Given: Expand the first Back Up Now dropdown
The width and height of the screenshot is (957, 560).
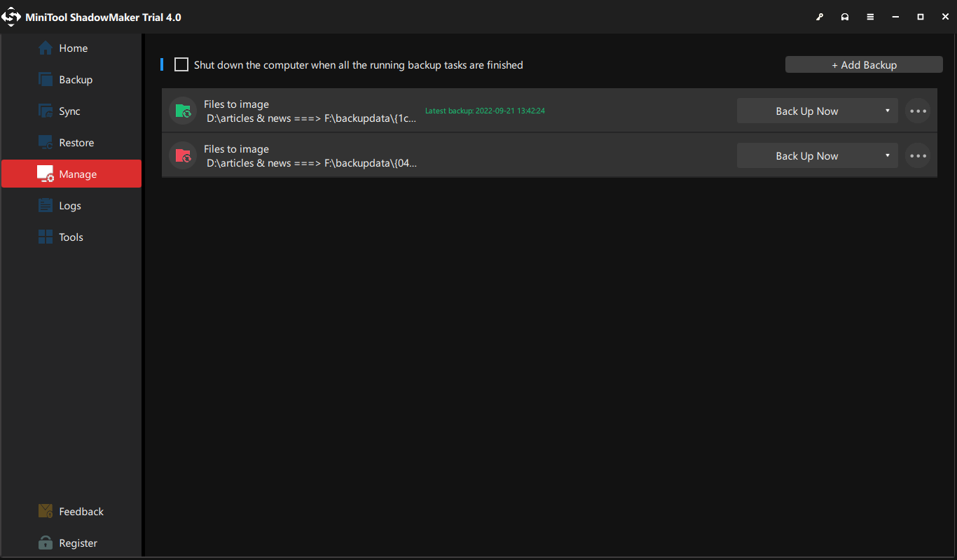Looking at the screenshot, I should (x=886, y=111).
